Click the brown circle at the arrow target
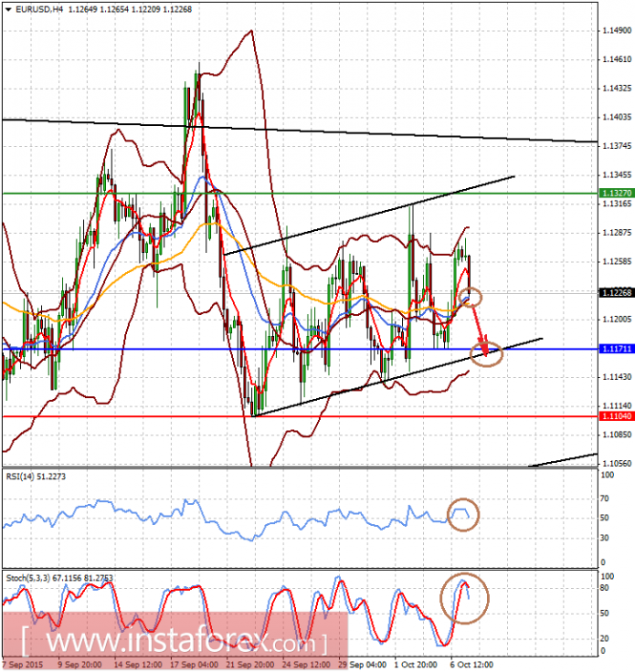The image size is (635, 672). (x=486, y=354)
